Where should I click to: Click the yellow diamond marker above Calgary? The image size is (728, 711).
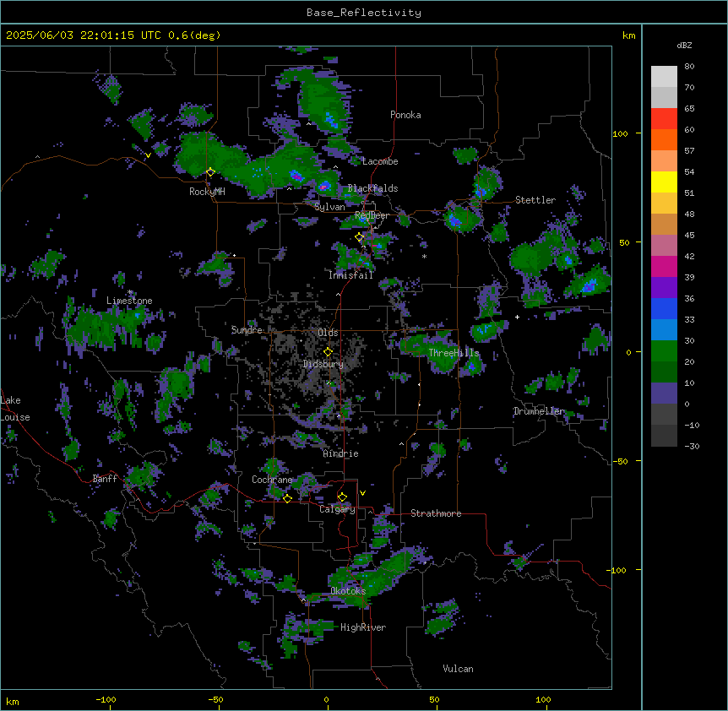[342, 497]
